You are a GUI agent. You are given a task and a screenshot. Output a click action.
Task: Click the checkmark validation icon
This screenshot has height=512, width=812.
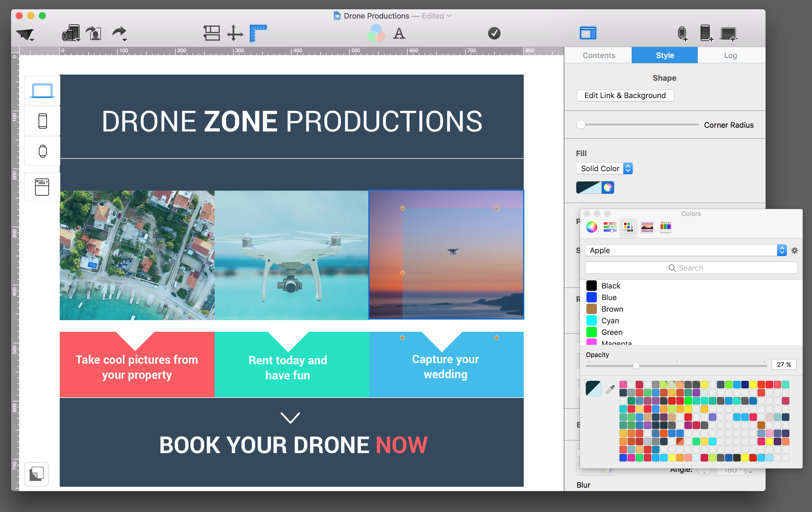pos(494,33)
